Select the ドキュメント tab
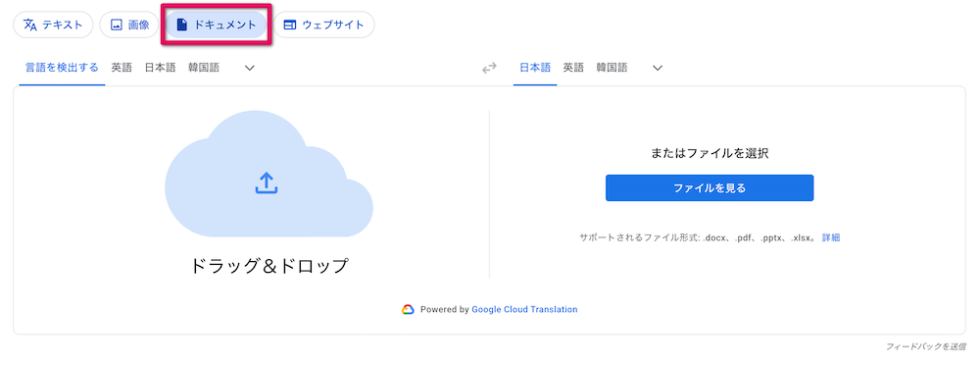Image resolution: width=980 pixels, height=365 pixels. (217, 26)
